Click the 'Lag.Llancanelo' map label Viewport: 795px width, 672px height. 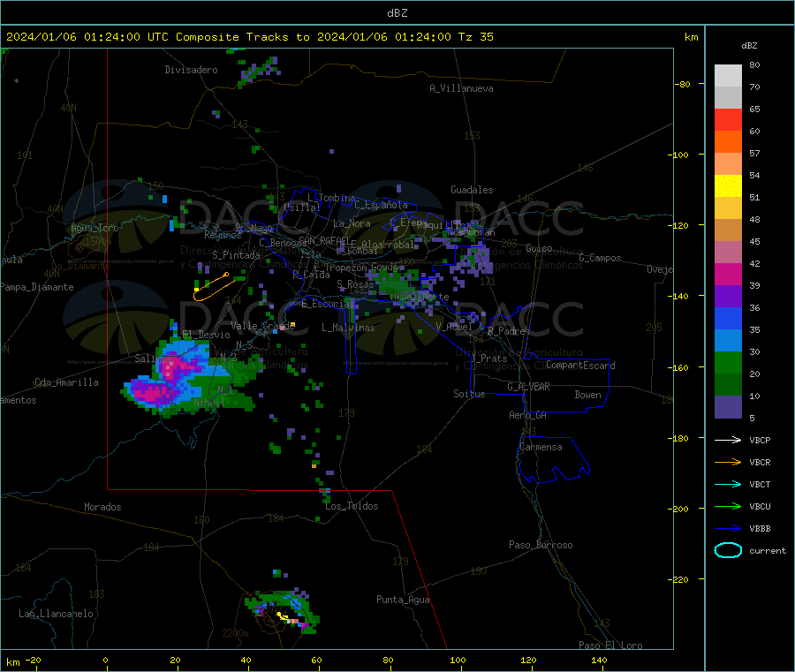(56, 614)
